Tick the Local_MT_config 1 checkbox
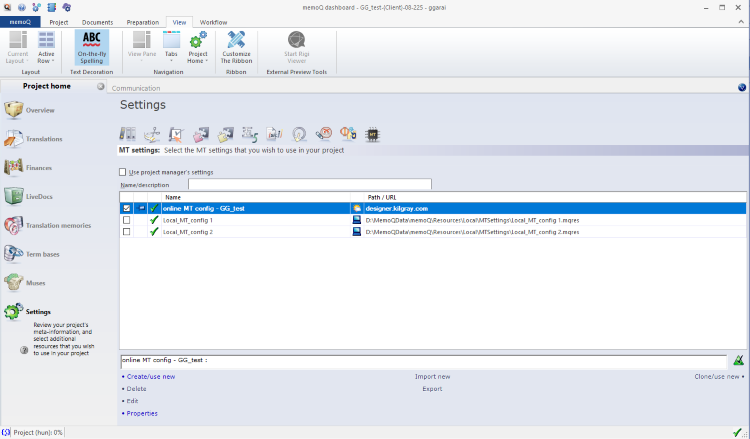The width and height of the screenshot is (750, 439). pyautogui.click(x=126, y=220)
